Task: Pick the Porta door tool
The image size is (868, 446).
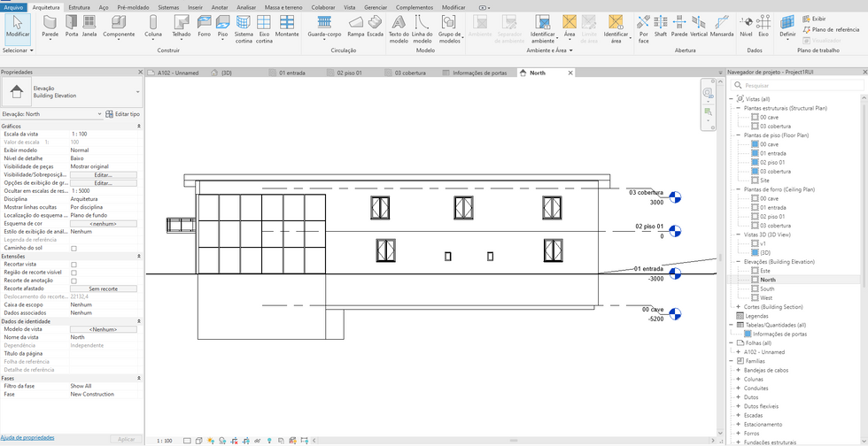Action: tap(72, 27)
